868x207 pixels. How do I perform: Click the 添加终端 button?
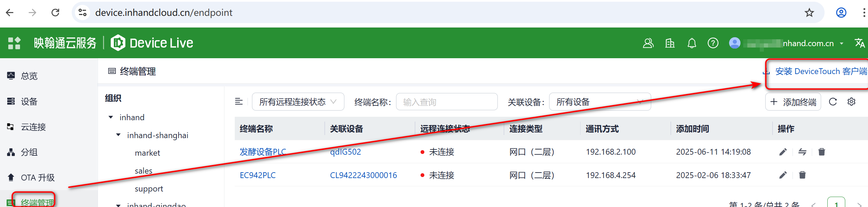(793, 102)
